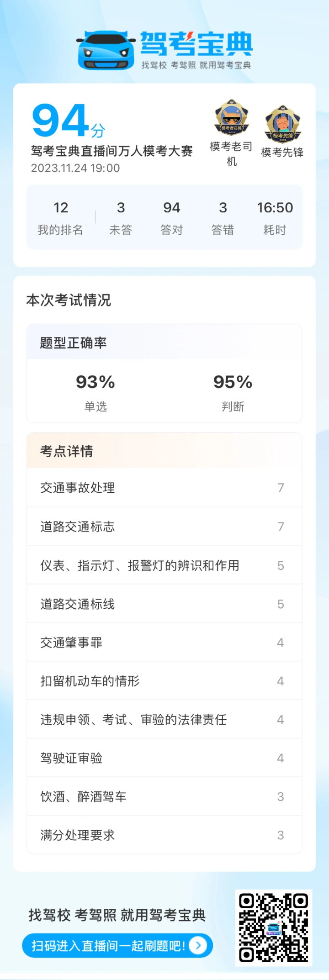Tap the arrow icon on scan banner
The height and width of the screenshot is (980, 329).
(x=198, y=945)
